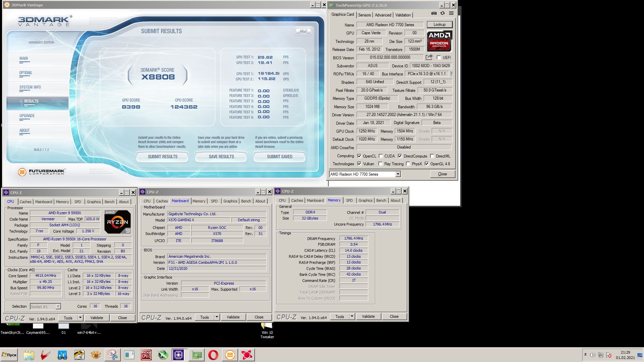Click the Ryzen 9 logo in CPU-Z
The height and width of the screenshot is (362, 644).
117,222
